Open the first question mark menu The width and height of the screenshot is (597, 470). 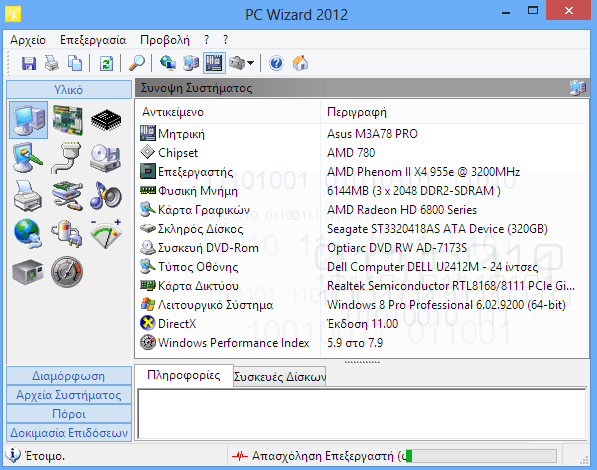coord(206,40)
